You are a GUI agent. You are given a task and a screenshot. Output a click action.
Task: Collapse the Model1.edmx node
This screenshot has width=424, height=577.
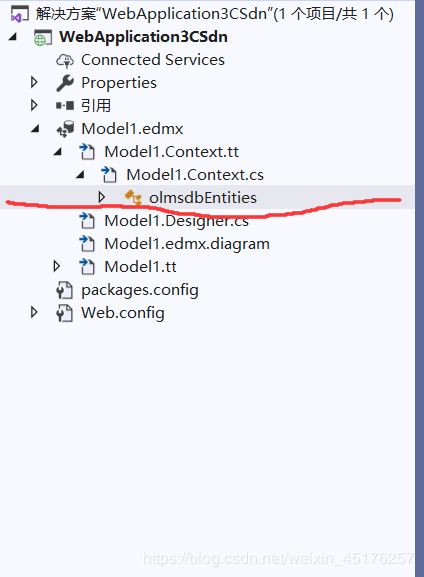click(35, 129)
